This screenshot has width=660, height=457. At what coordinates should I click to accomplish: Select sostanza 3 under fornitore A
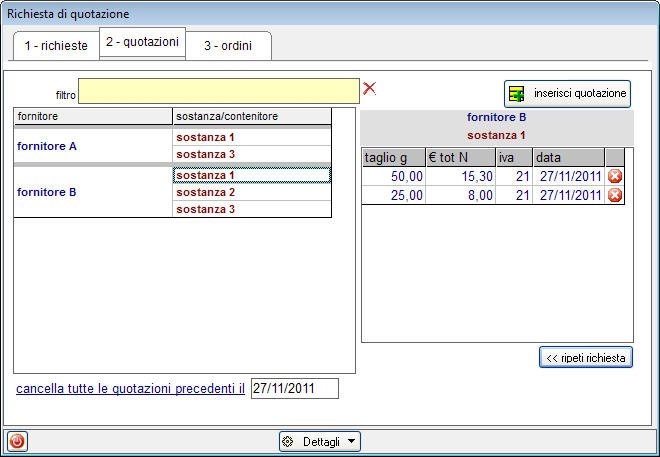click(252, 154)
